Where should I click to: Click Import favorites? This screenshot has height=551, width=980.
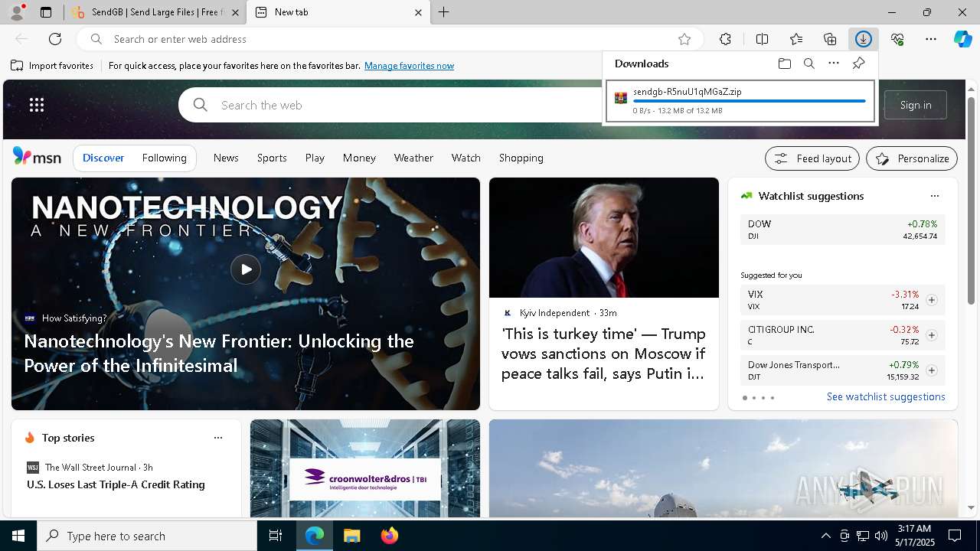(52, 66)
